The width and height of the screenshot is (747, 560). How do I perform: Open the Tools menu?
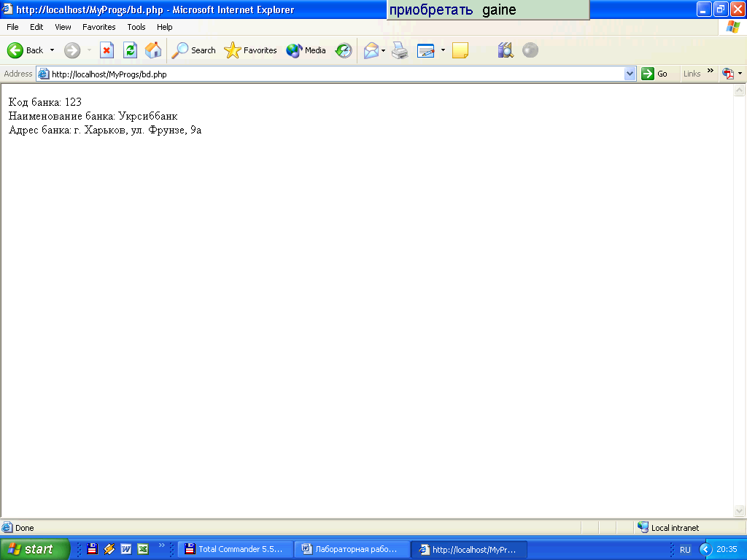[x=136, y=27]
